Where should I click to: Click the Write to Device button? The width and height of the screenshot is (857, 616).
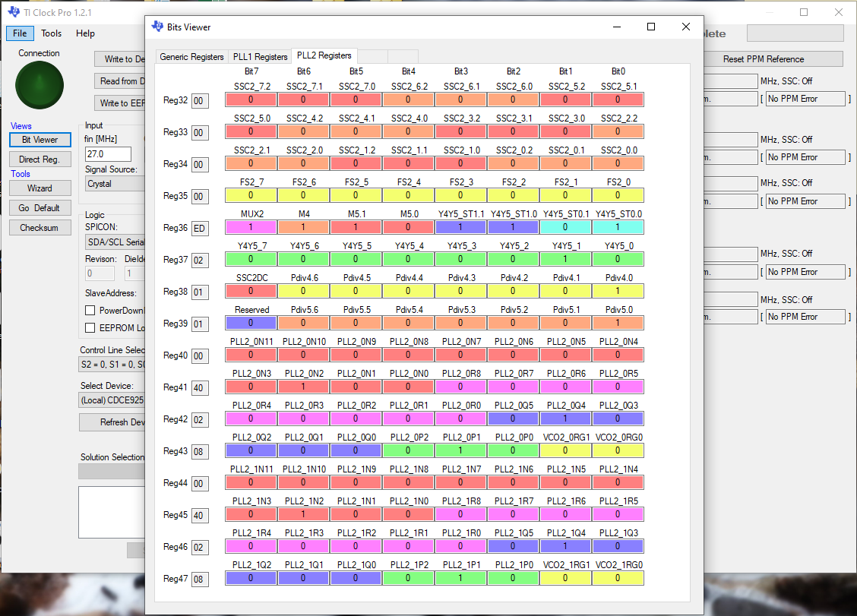120,59
